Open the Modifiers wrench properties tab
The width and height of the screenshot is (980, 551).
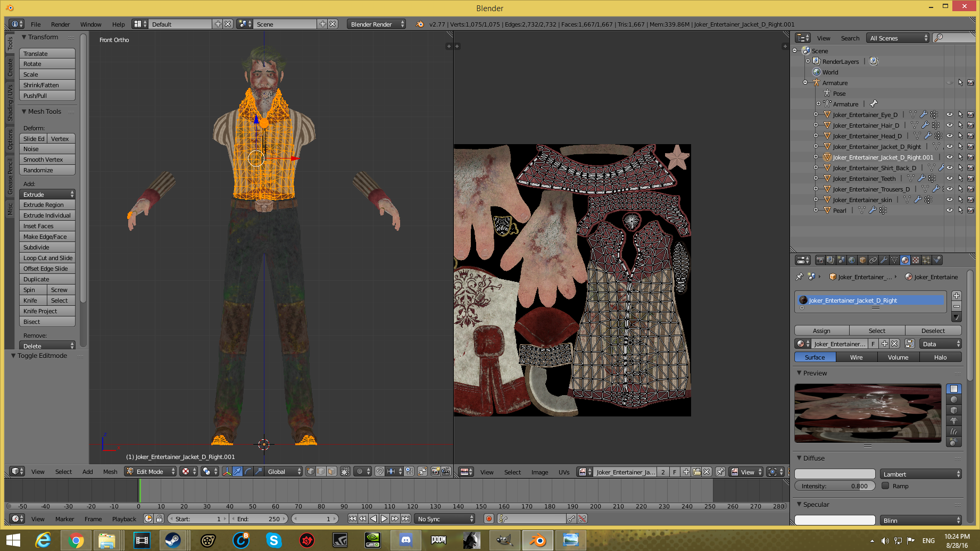coord(884,260)
